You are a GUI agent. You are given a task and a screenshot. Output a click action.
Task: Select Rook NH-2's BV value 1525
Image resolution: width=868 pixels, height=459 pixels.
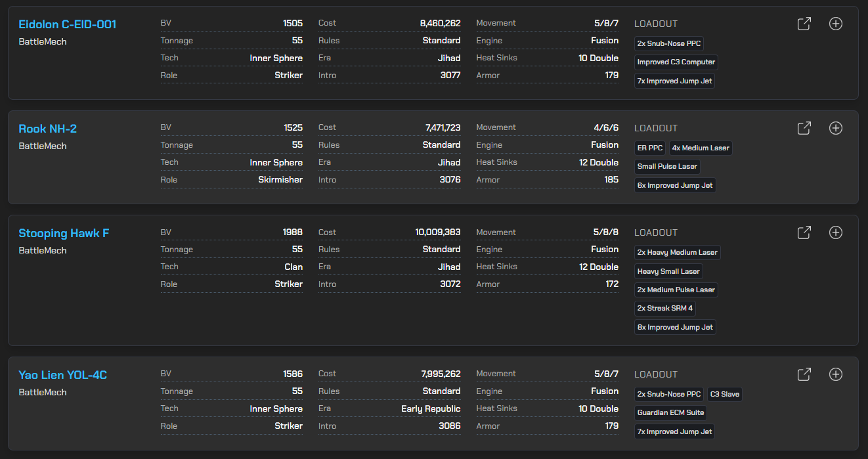click(x=293, y=127)
